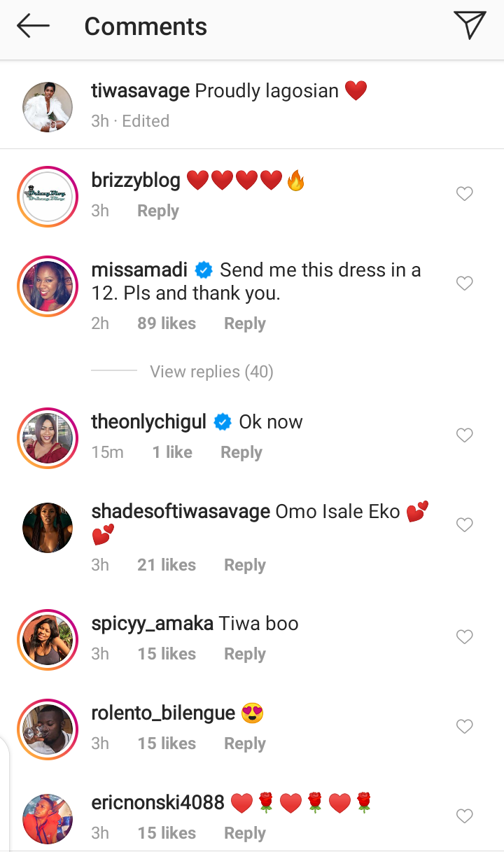Heart ericnonski4088's roses comment

tap(465, 816)
